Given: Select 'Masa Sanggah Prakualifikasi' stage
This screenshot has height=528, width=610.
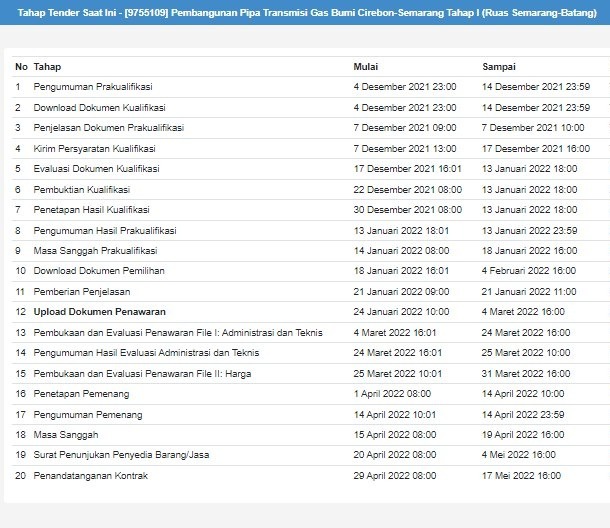Looking at the screenshot, I should point(95,251).
